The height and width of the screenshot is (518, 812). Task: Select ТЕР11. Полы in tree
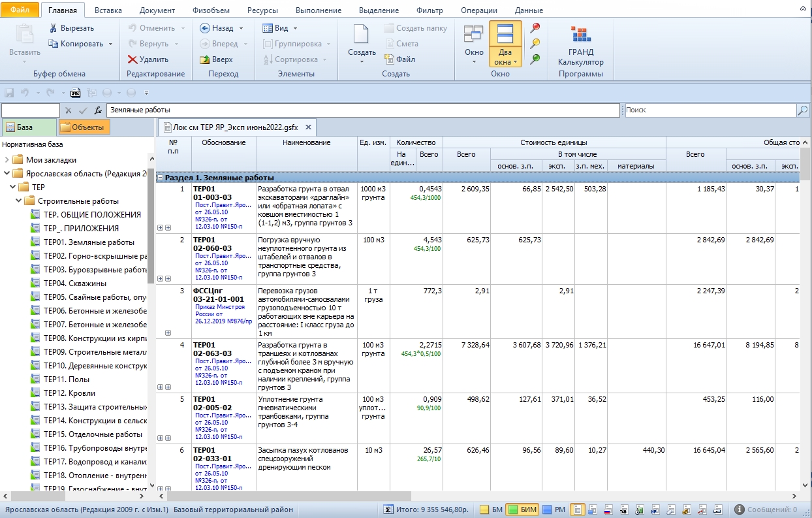point(67,380)
